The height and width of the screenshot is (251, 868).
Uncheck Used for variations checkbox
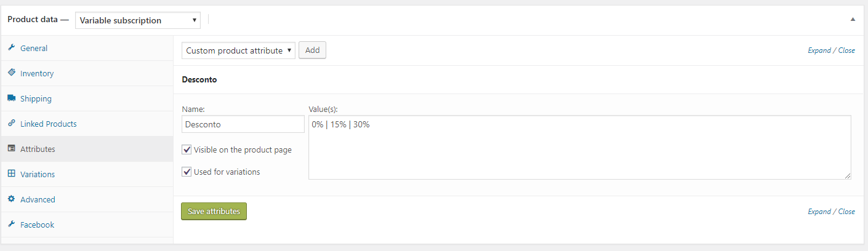(187, 172)
